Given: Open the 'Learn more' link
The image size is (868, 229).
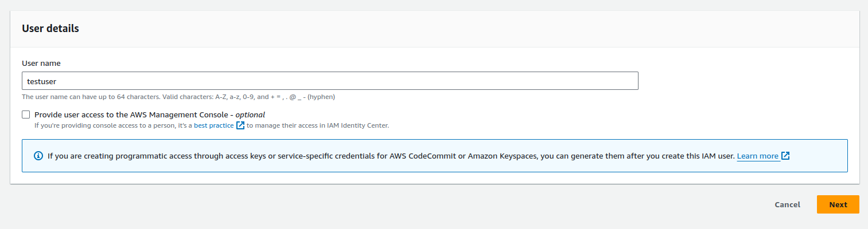Looking at the screenshot, I should pos(758,156).
